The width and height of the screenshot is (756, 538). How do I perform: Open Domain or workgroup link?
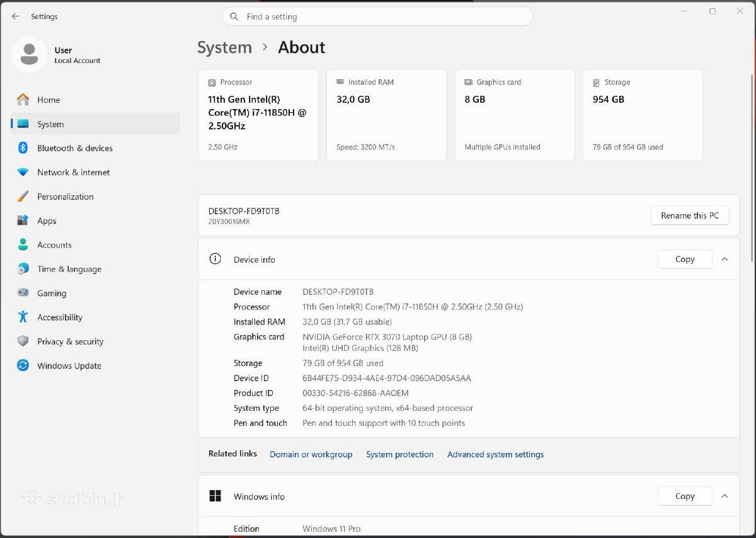(x=311, y=454)
